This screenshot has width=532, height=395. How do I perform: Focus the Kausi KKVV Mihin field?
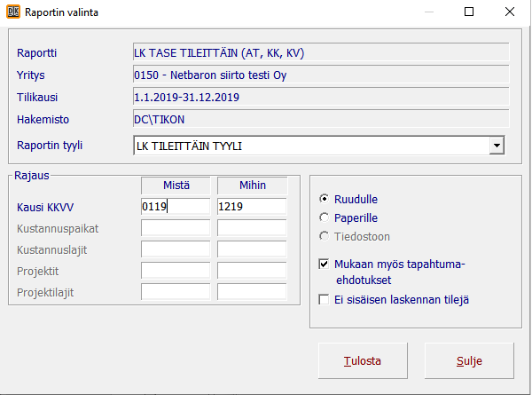click(251, 207)
